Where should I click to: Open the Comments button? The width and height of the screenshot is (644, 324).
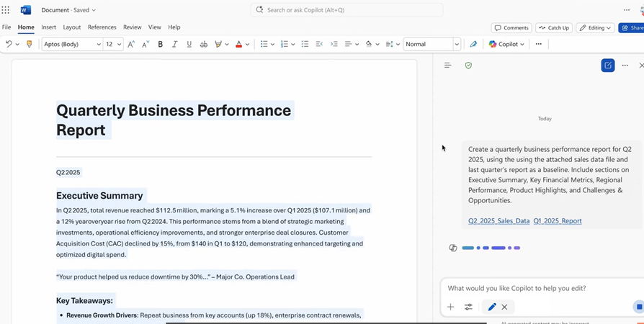(x=511, y=28)
